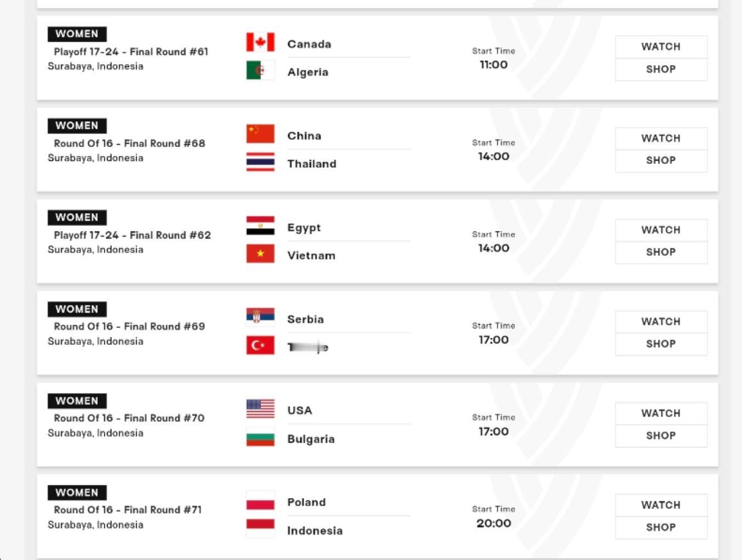Image resolution: width=742 pixels, height=560 pixels.
Task: Select the Egypt flag icon
Action: point(260,225)
